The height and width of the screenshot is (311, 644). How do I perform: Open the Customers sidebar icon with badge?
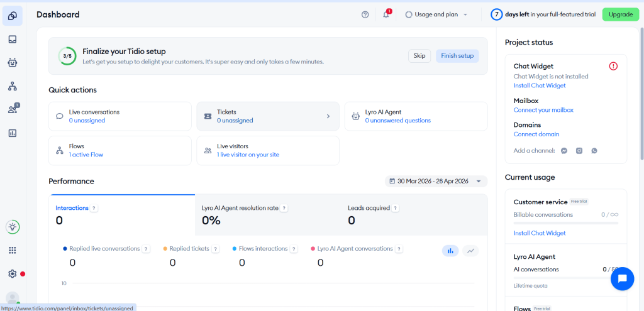(13, 109)
